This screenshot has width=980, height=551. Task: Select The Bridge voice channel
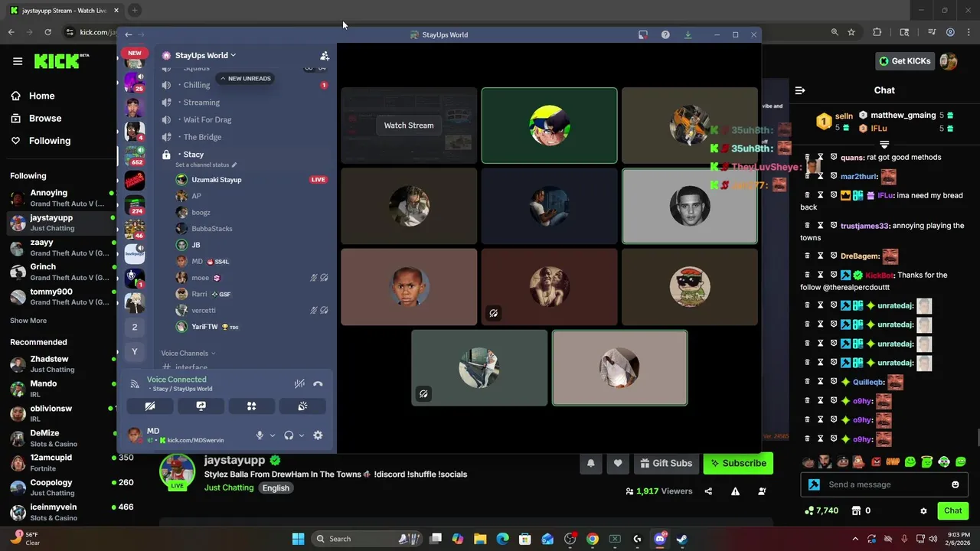243,137
